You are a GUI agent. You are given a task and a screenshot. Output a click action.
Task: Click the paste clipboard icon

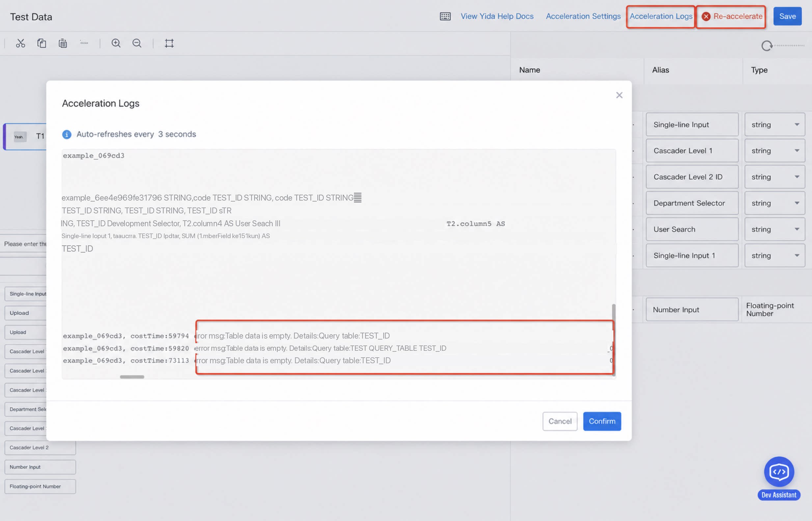(x=63, y=43)
